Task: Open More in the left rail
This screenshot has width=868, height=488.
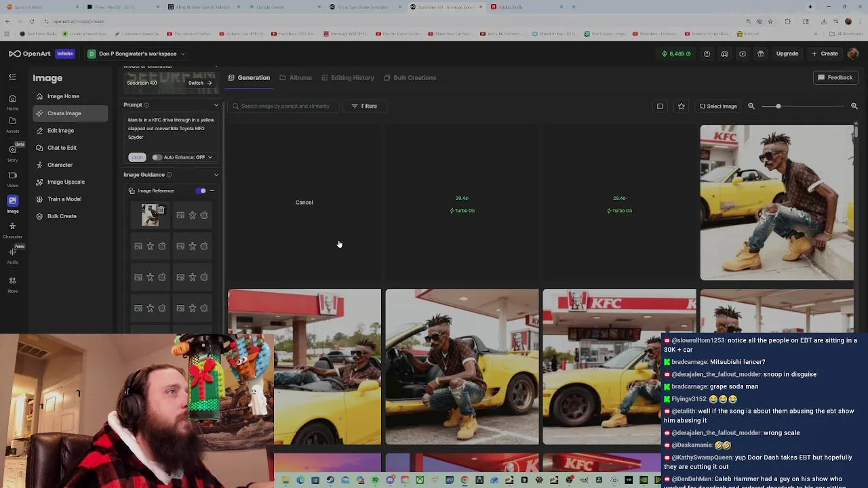Action: [12, 284]
